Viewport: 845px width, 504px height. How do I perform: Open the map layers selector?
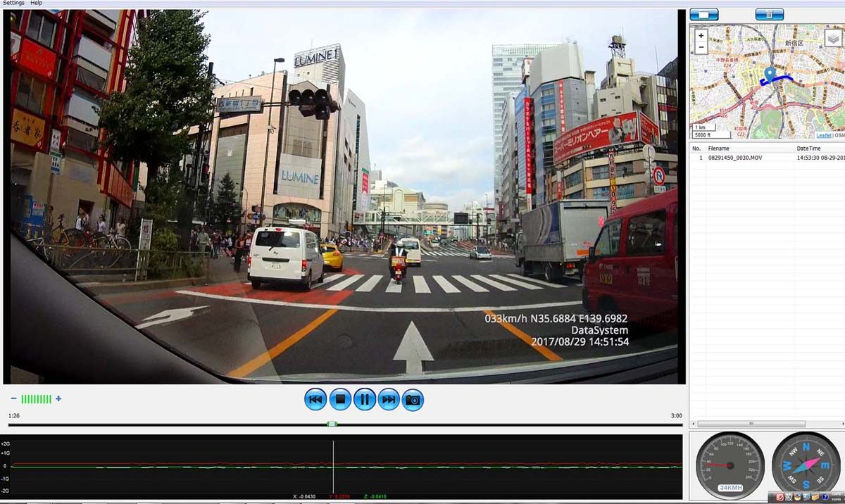pyautogui.click(x=832, y=38)
